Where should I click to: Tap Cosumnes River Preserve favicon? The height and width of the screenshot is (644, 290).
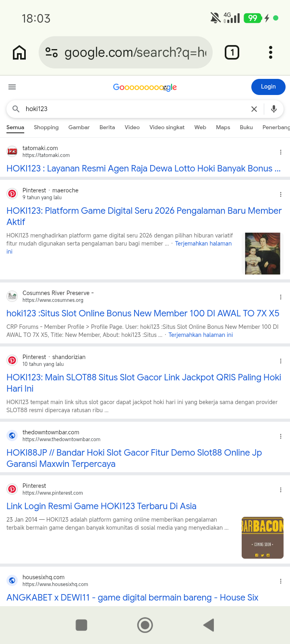point(12,296)
